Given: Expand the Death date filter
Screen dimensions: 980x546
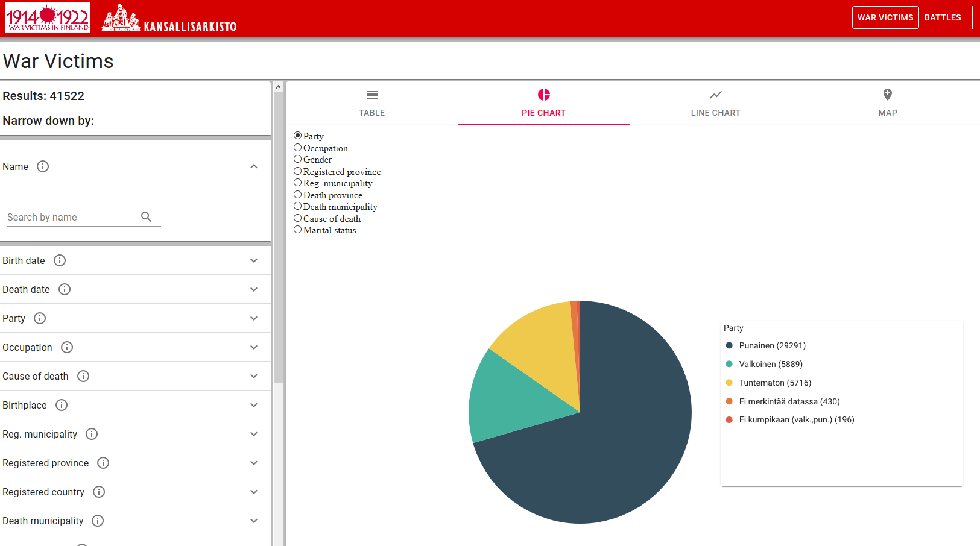Looking at the screenshot, I should click(254, 289).
